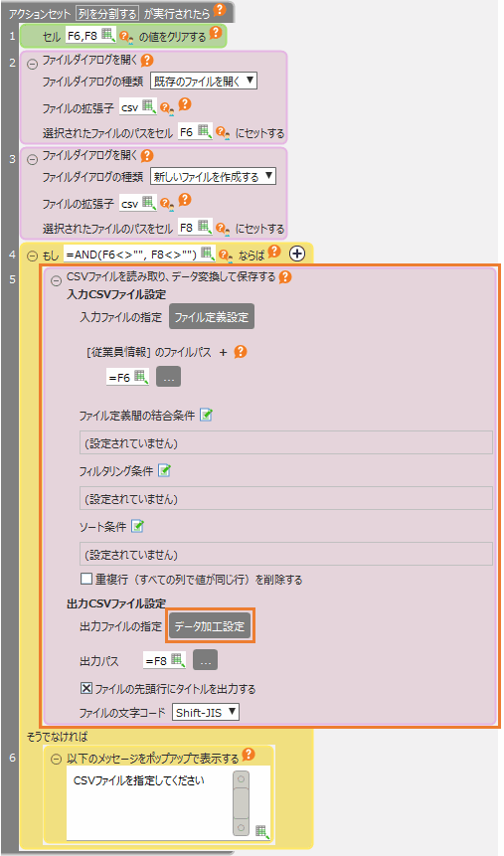The height and width of the screenshot is (856, 504).
Task: Add condition branch with plus circle icon
Action: [296, 254]
